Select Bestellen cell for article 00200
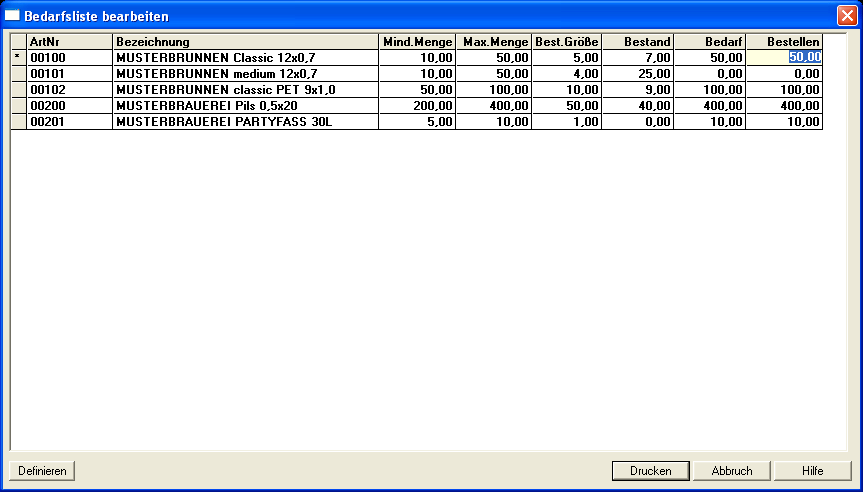The image size is (863, 492). coord(784,105)
